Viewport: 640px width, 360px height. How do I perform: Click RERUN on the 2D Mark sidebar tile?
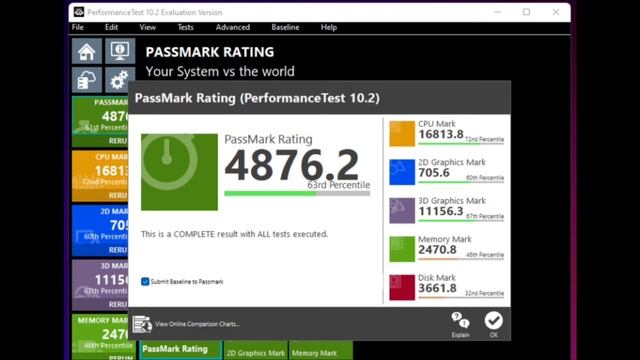pyautogui.click(x=118, y=250)
